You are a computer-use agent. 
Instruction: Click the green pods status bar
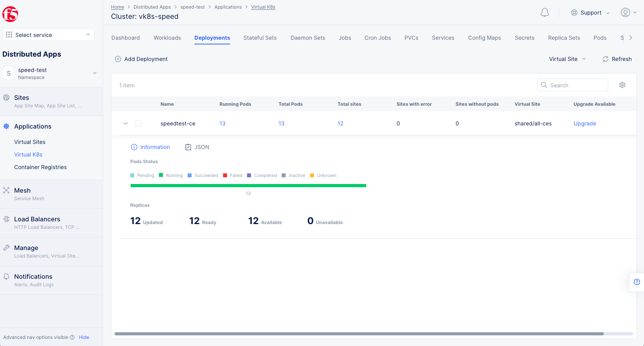pyautogui.click(x=248, y=186)
